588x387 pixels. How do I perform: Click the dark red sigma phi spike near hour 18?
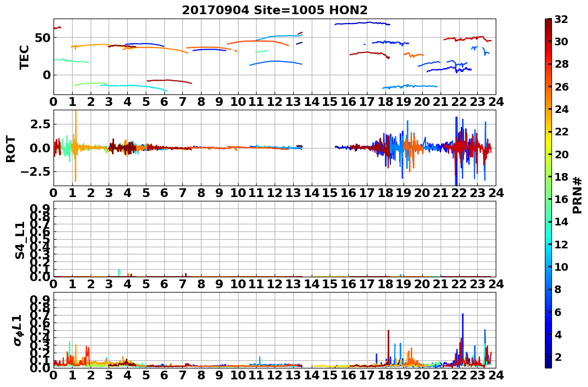tap(388, 346)
